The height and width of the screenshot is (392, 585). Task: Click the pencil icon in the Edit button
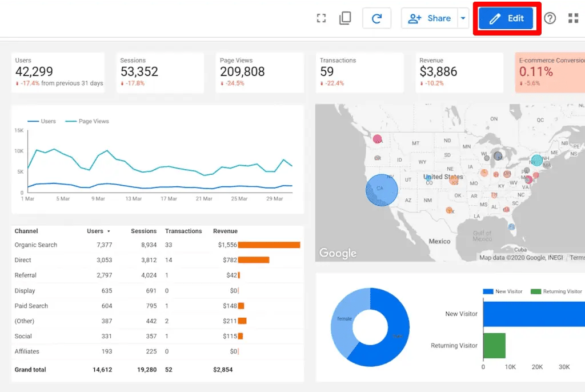(496, 18)
